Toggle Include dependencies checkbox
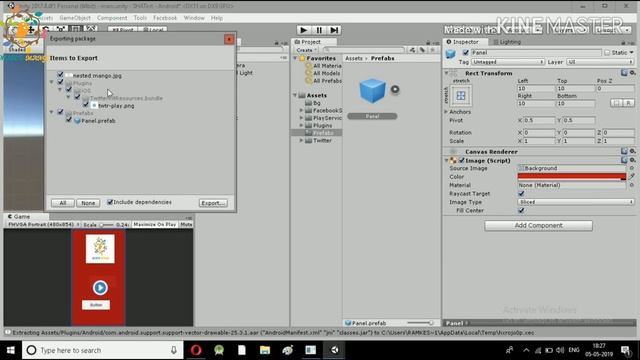The image size is (640, 360). (x=110, y=202)
